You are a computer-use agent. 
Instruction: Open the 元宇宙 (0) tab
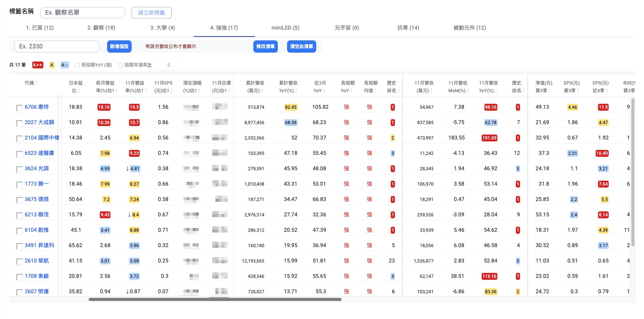pyautogui.click(x=347, y=28)
